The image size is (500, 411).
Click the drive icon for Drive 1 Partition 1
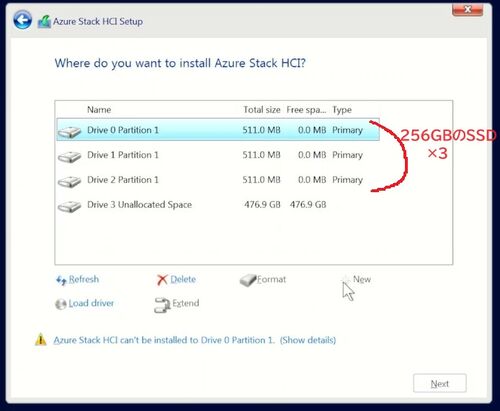click(x=69, y=157)
